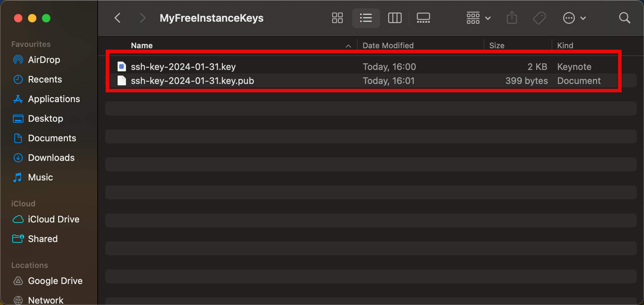
Task: Select the ssh-key-2024-01-31.key file
Action: [x=183, y=67]
